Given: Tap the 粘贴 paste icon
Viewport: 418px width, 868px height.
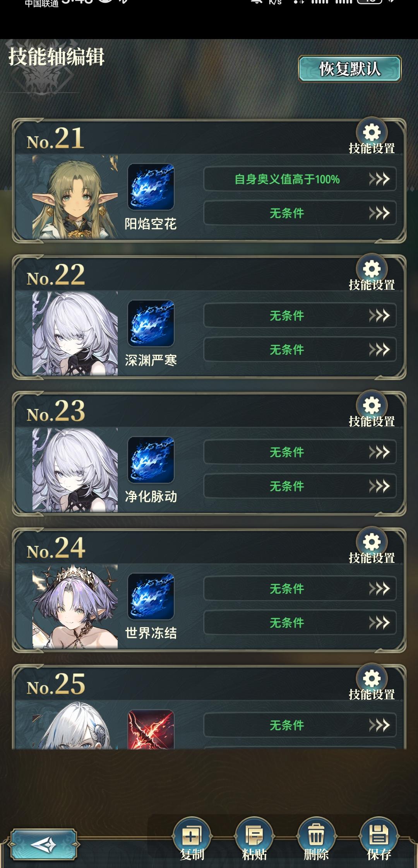Looking at the screenshot, I should [x=254, y=836].
